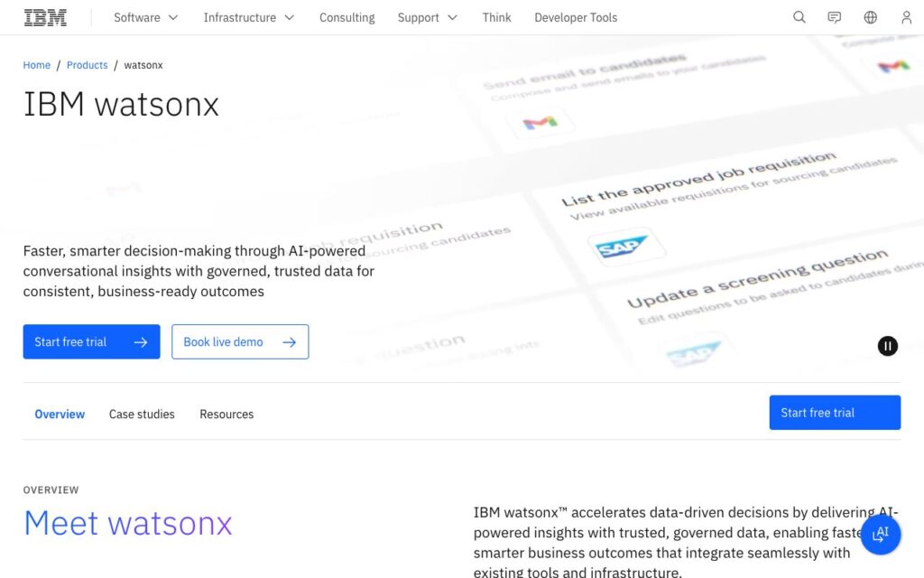Go to the Products breadcrumb link
This screenshot has width=924, height=578.
point(88,65)
